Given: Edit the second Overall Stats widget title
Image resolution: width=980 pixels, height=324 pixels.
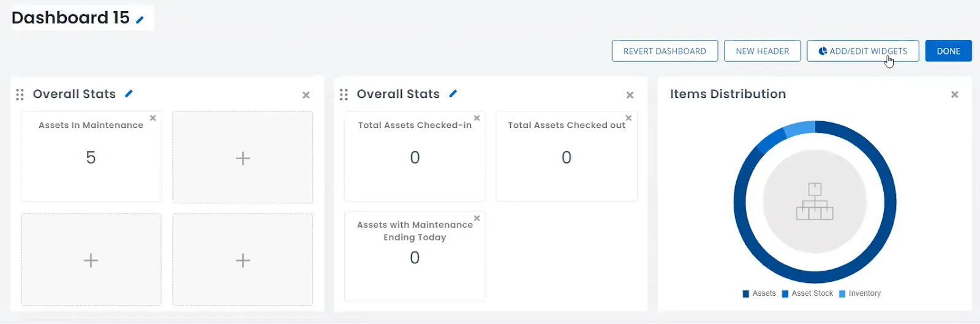Looking at the screenshot, I should tap(453, 94).
